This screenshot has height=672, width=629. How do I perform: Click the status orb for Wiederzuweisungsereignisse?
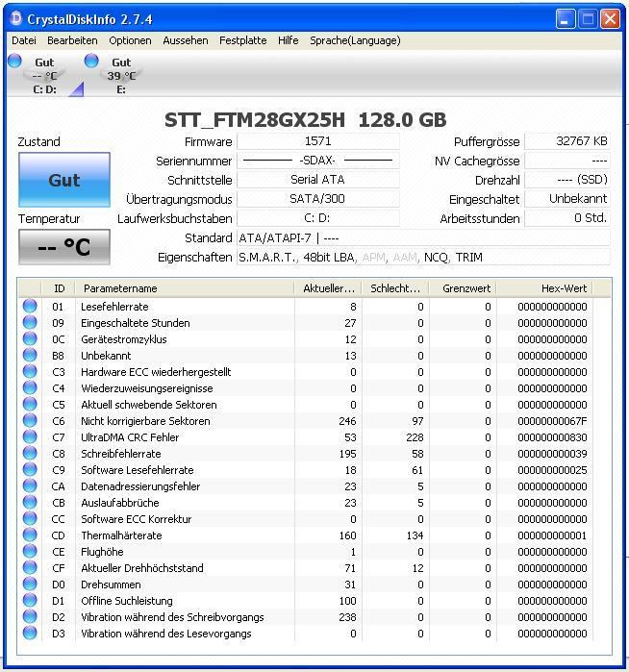point(30,387)
